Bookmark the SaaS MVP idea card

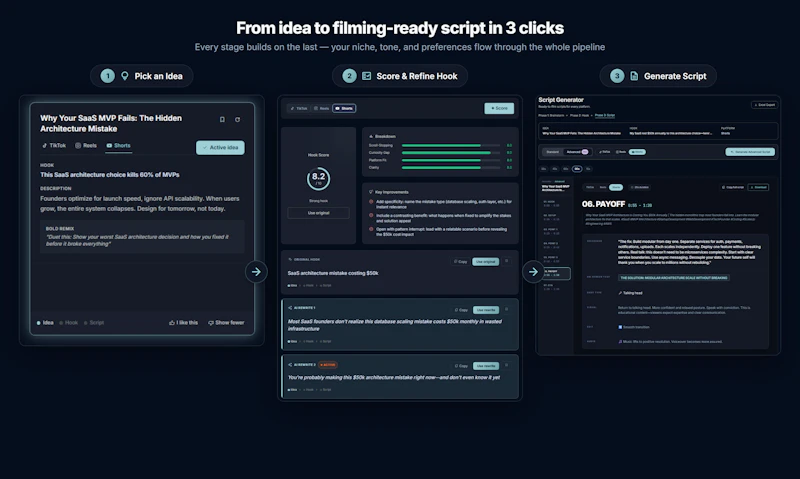tap(222, 119)
